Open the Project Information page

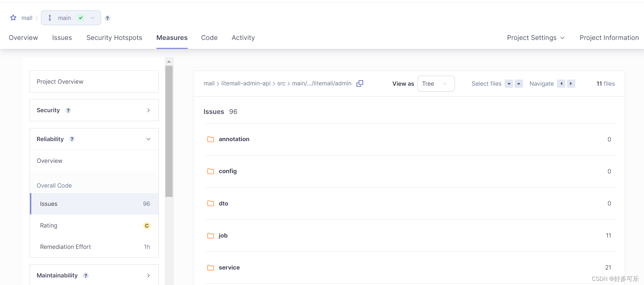[609, 38]
